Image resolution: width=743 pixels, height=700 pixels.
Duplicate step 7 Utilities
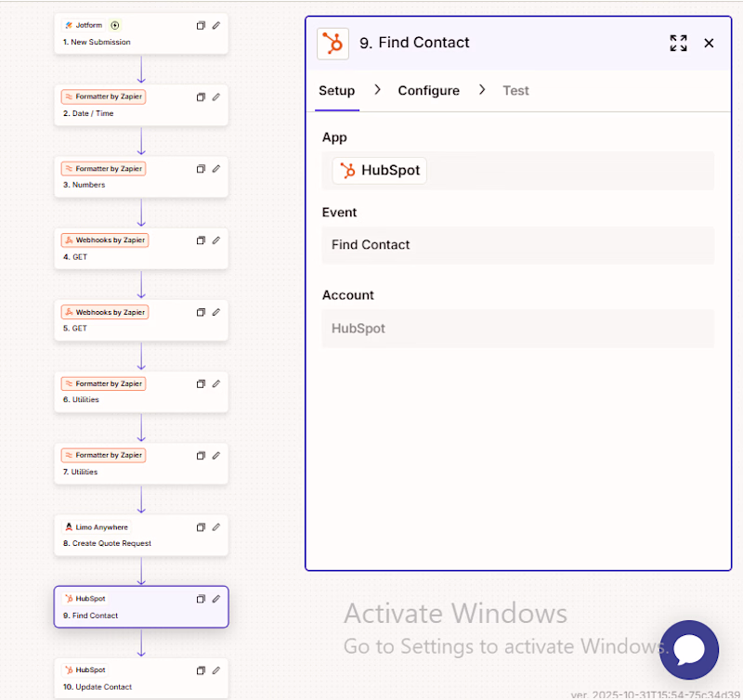coord(201,456)
